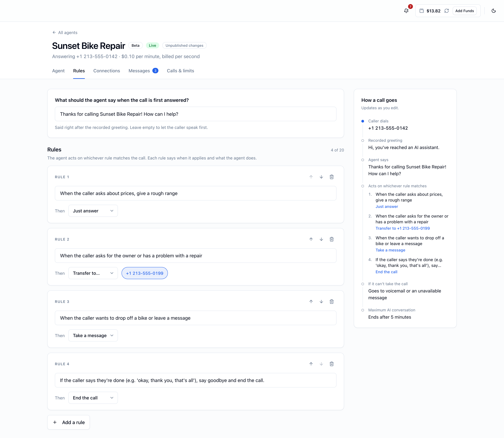Move Rule 3 up
Viewport: 504px width, 438px height.
pos(311,302)
